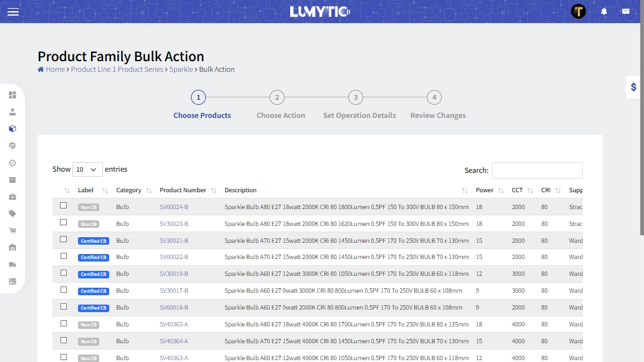The width and height of the screenshot is (644, 362).
Task: Open the hamburger menu
Action: (13, 11)
